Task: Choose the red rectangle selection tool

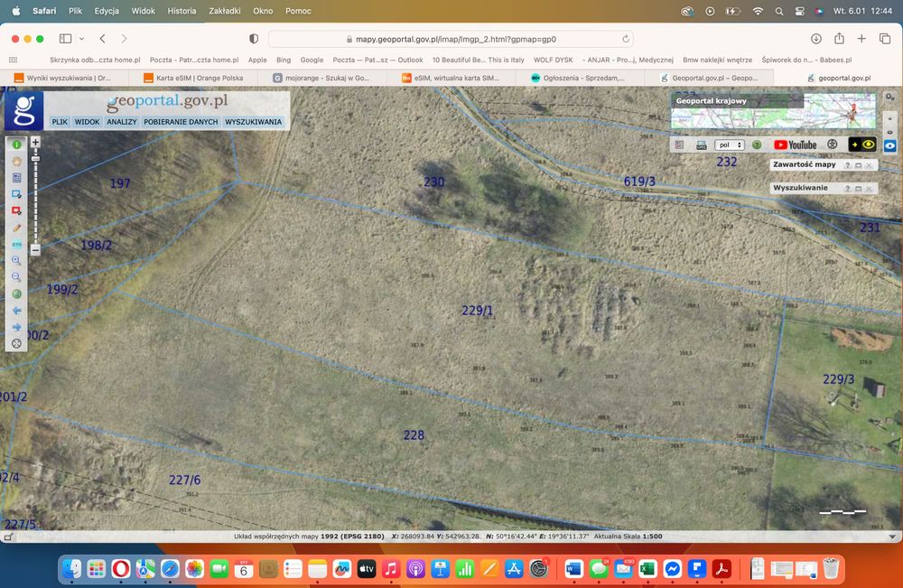Action: point(16,210)
